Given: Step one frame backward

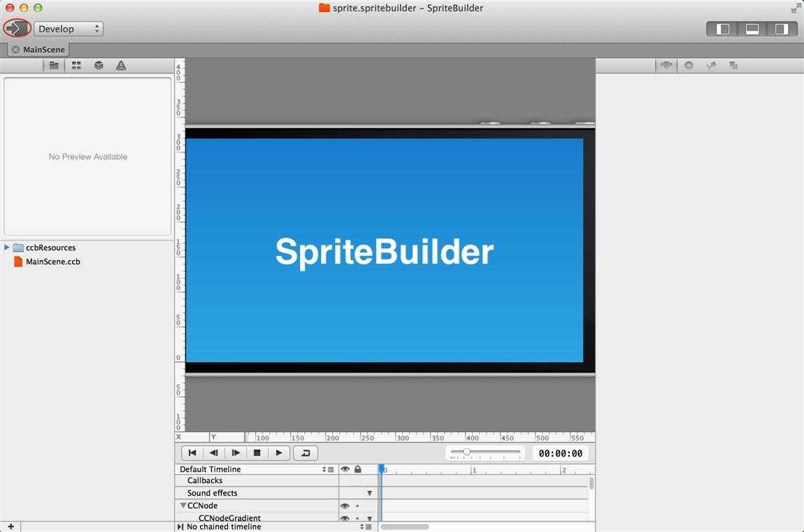Looking at the screenshot, I should 214,453.
